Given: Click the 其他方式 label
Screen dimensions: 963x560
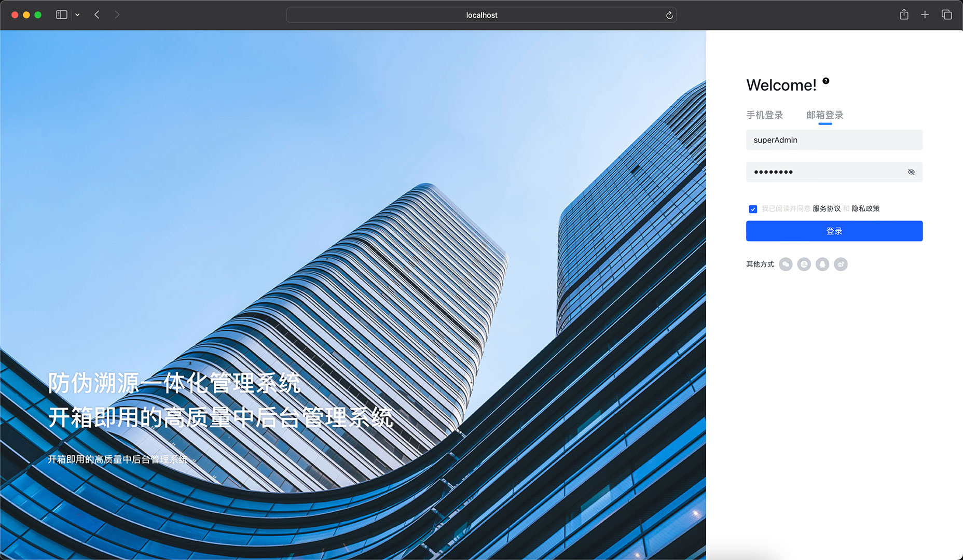Looking at the screenshot, I should coord(760,264).
